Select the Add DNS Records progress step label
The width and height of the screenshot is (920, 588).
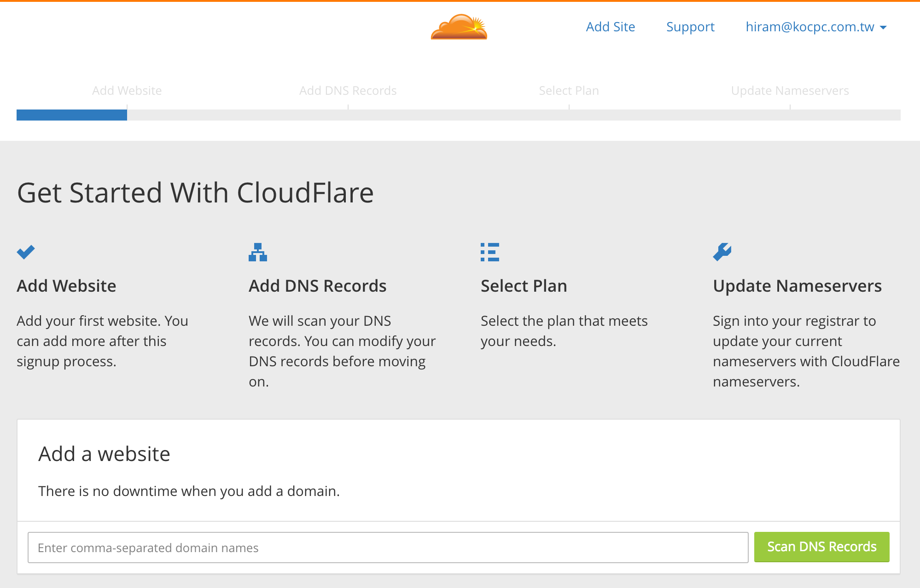(348, 90)
